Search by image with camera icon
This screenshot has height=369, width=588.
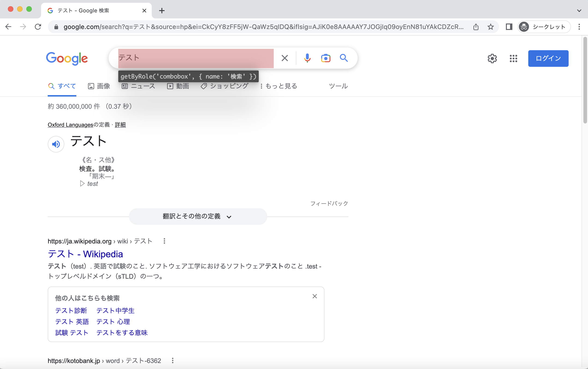coord(326,58)
